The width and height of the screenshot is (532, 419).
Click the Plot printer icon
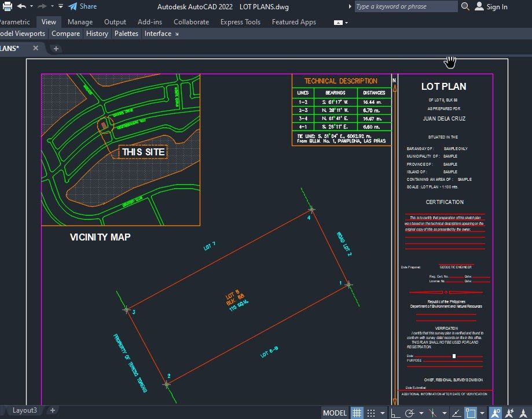pyautogui.click(x=7, y=6)
